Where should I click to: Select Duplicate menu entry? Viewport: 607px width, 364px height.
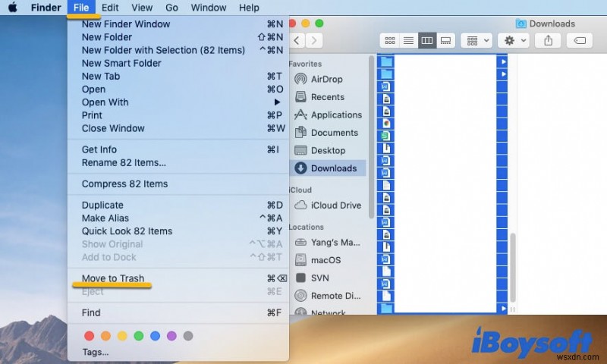178,205
